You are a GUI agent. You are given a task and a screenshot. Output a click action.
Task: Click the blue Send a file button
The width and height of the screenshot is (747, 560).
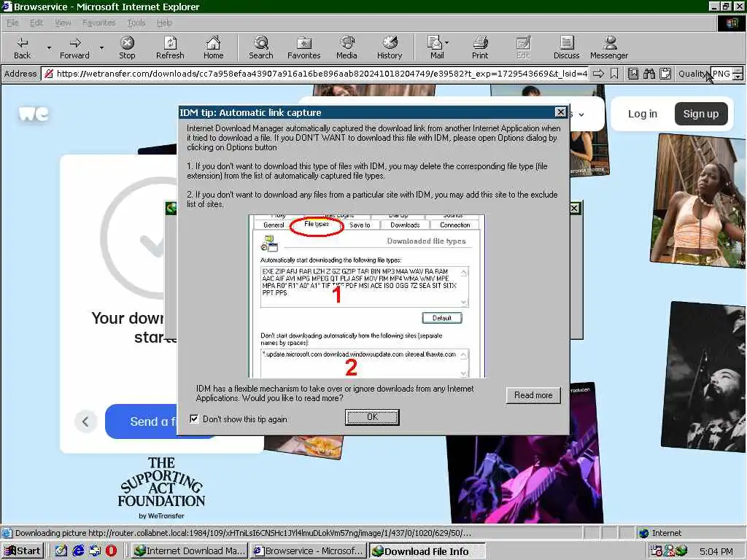(142, 421)
